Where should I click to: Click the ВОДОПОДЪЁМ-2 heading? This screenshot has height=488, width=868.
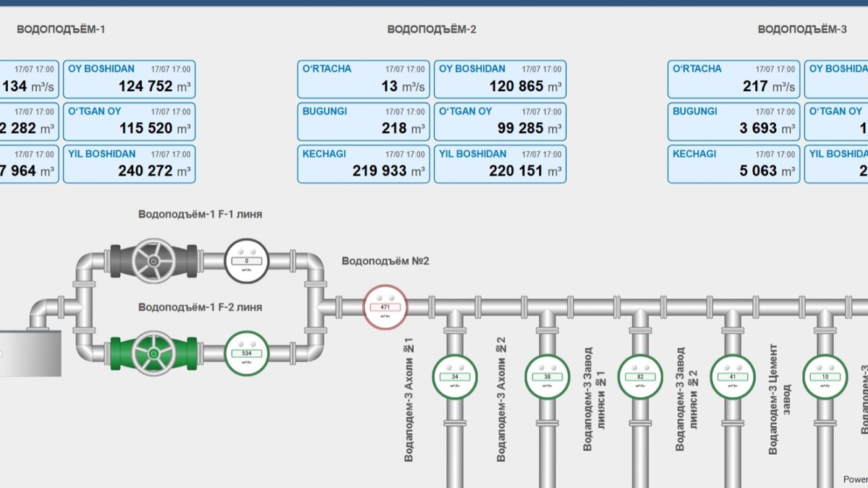(432, 30)
